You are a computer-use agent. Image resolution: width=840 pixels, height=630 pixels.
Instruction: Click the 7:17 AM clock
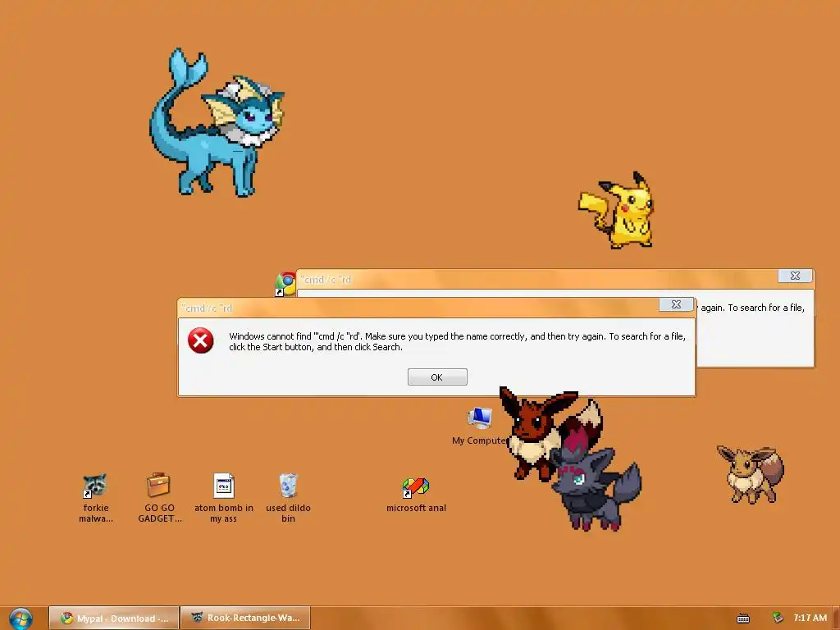[x=810, y=618]
